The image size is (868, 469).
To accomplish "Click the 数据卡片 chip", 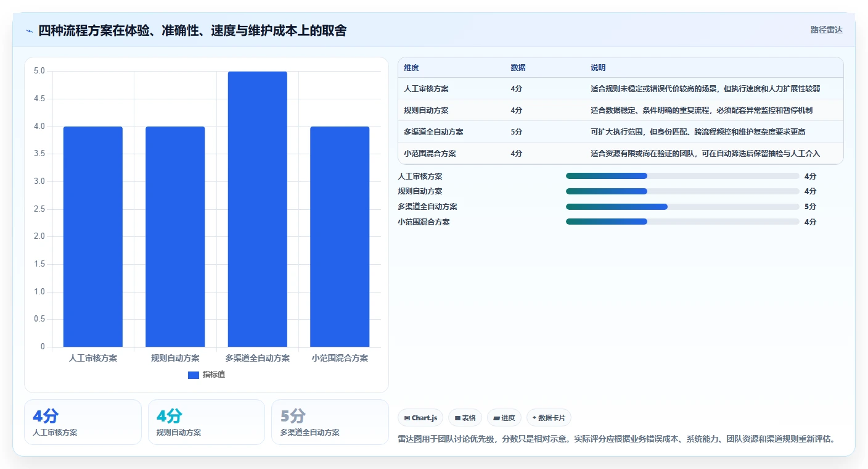I will (x=549, y=418).
